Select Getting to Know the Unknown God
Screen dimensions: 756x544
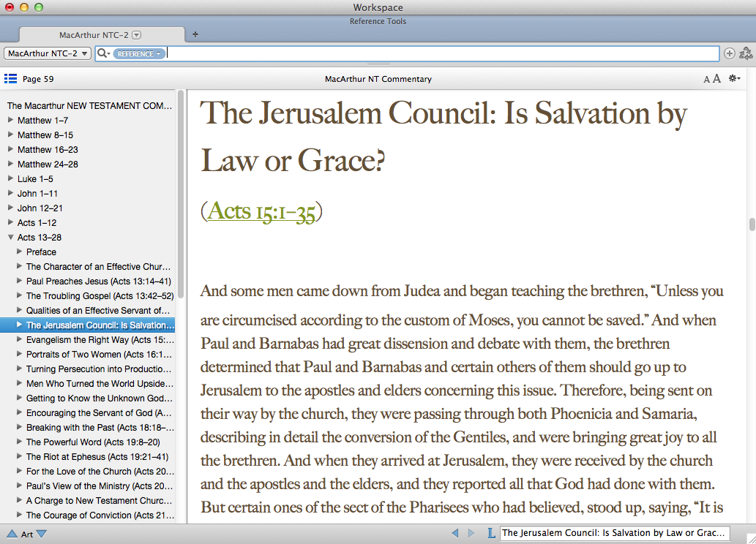coord(100,398)
